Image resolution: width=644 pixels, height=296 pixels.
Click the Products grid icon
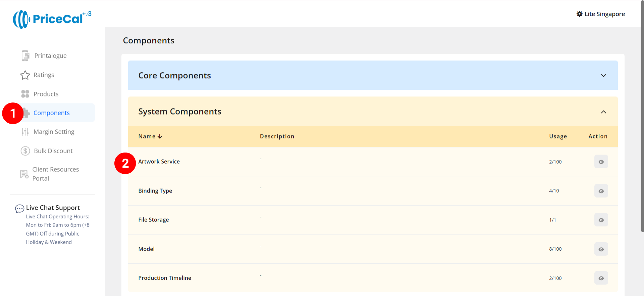(25, 94)
